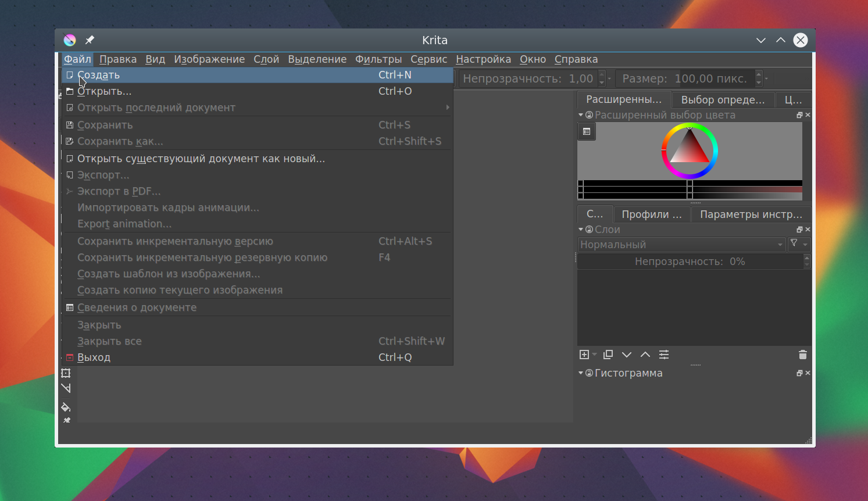The width and height of the screenshot is (868, 501).
Task: Add a new layer with plus icon
Action: tap(585, 355)
